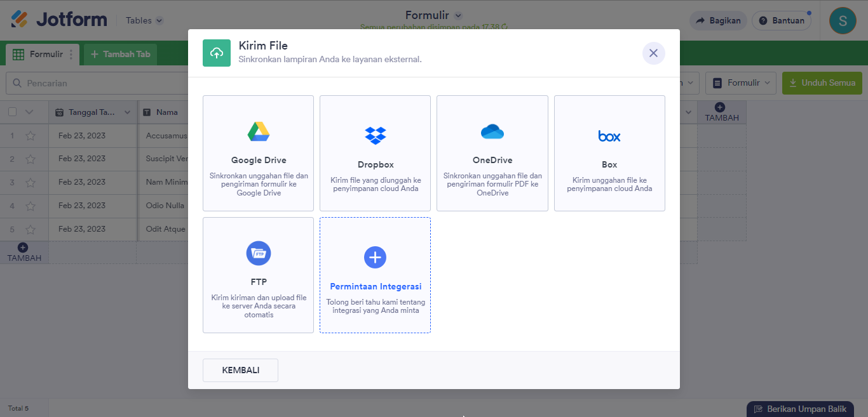Click the Pencarian search field
The height and width of the screenshot is (417, 868).
point(95,83)
